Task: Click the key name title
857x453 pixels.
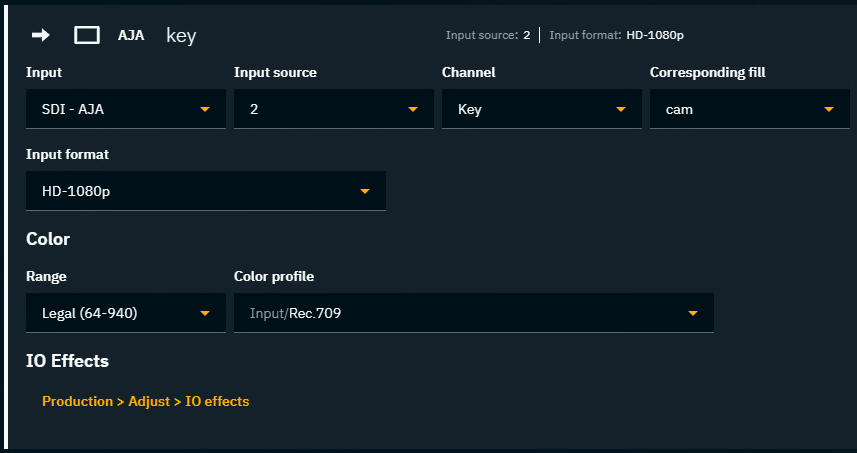Action: click(x=181, y=36)
